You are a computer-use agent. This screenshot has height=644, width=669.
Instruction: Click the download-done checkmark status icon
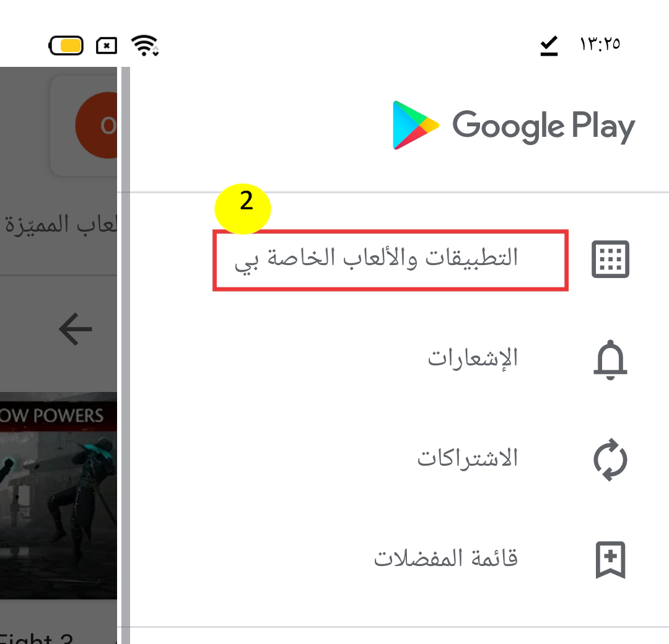(x=549, y=46)
